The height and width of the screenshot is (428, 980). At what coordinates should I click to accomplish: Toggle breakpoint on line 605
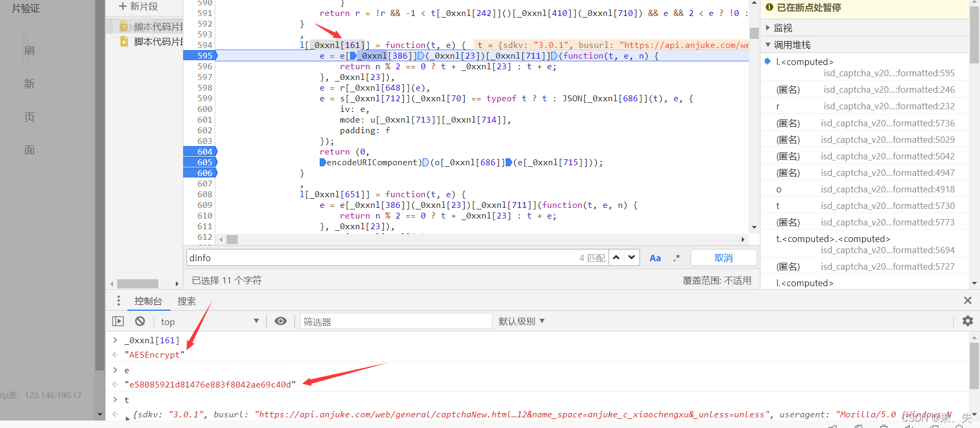coord(200,162)
